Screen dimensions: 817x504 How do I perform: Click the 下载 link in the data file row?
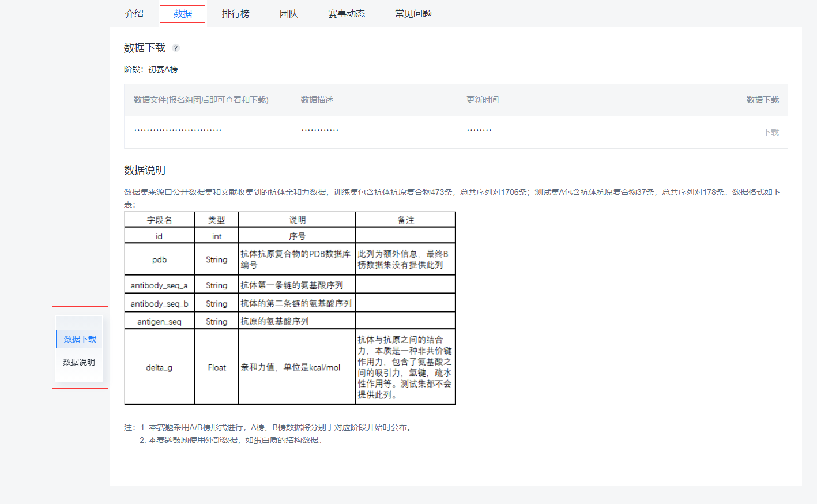(x=771, y=132)
